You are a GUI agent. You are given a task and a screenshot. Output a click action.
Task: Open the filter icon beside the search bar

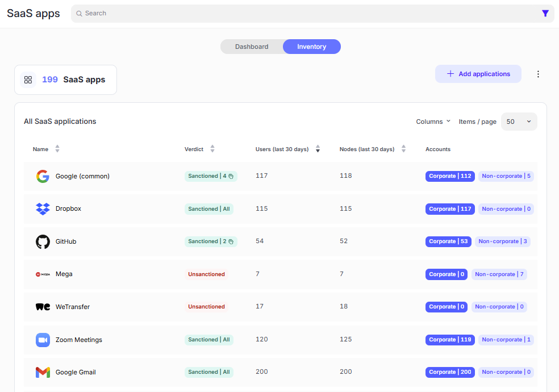coord(545,13)
